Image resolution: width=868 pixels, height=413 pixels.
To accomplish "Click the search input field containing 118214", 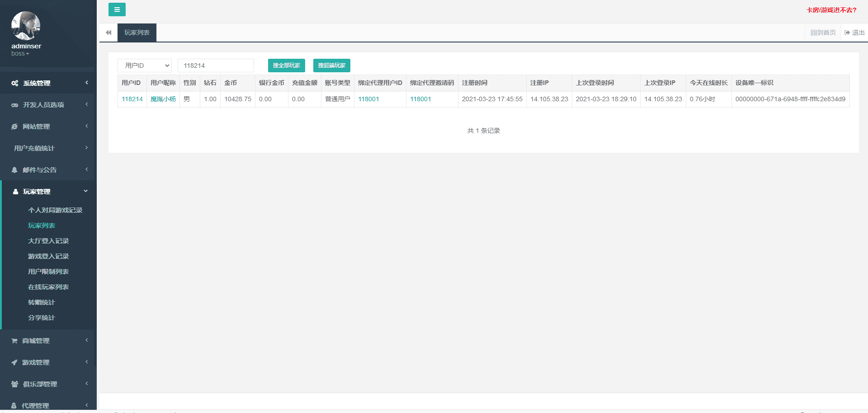I will (216, 66).
